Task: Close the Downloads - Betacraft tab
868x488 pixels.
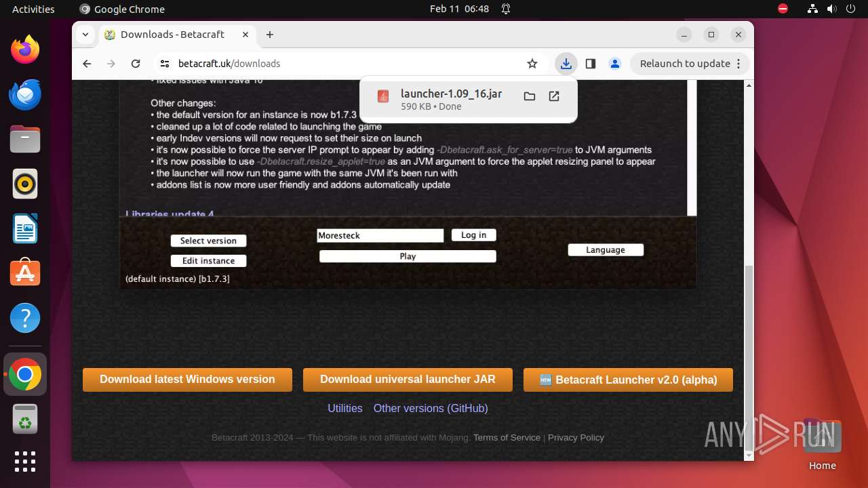Action: click(x=245, y=35)
